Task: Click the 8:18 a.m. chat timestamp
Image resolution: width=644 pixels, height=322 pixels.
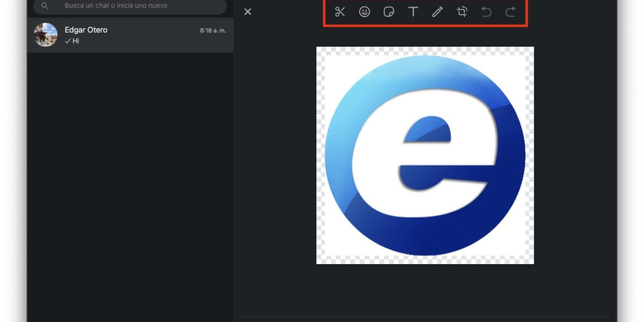Action: [213, 31]
